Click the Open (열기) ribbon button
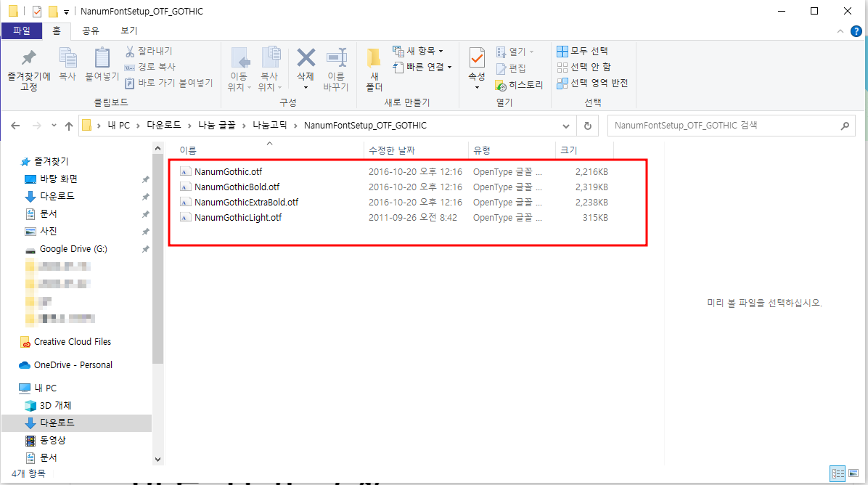Screen dimensions: 868x485 (515, 52)
